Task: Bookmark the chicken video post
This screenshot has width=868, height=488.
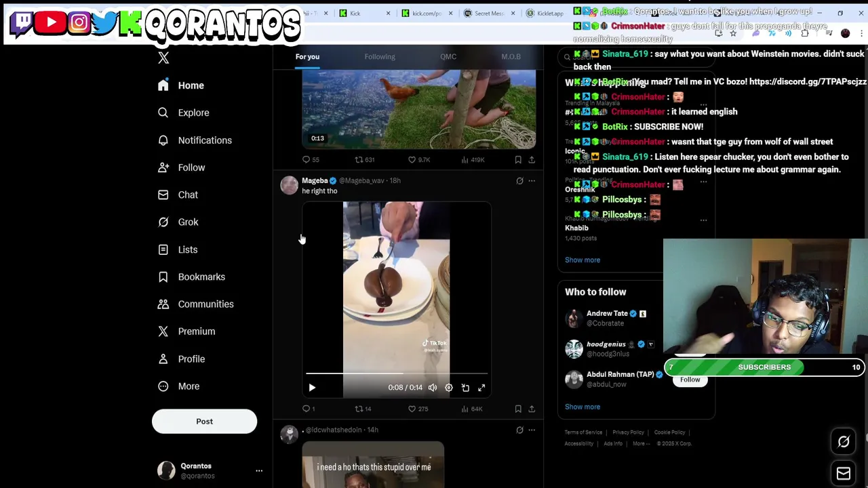Action: click(518, 160)
